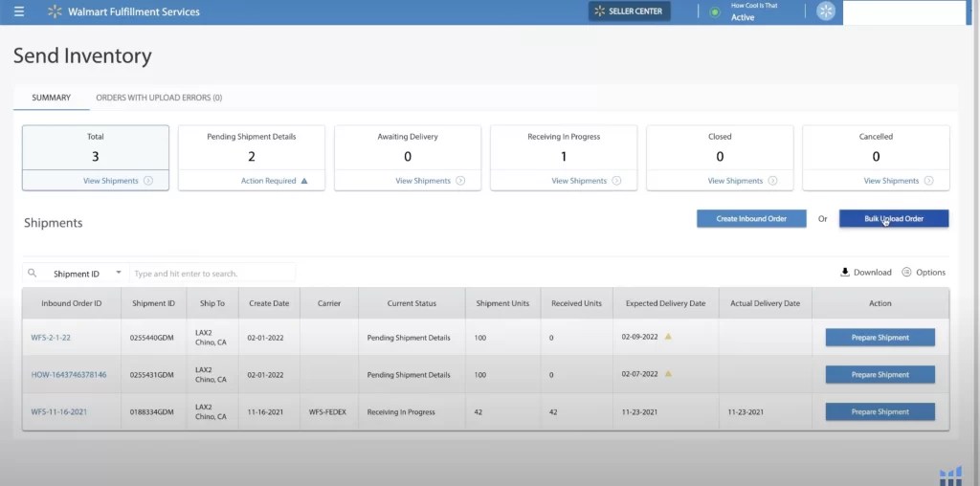Click Create Inbound Order button
This screenshot has width=980, height=486.
(x=751, y=219)
